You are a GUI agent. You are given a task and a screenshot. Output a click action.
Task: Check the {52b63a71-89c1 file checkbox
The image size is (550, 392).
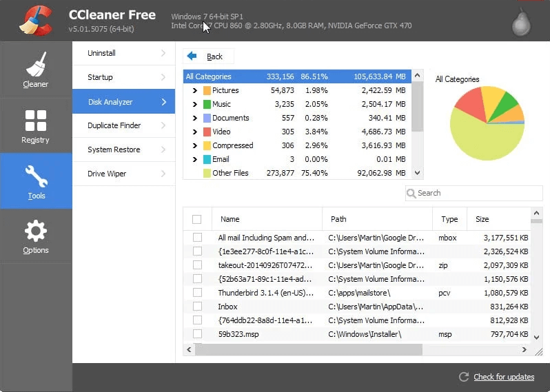198,279
